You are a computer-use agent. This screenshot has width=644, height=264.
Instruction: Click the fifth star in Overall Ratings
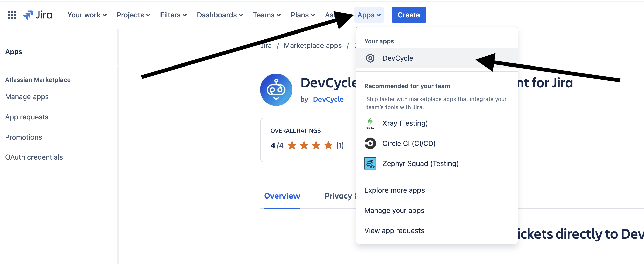[x=328, y=145]
